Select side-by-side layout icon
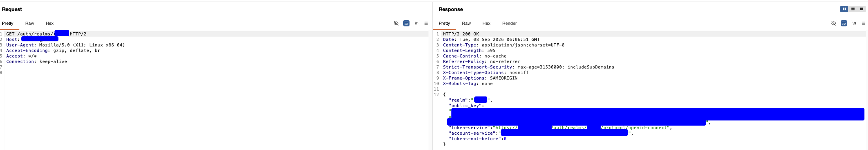 coord(844,9)
